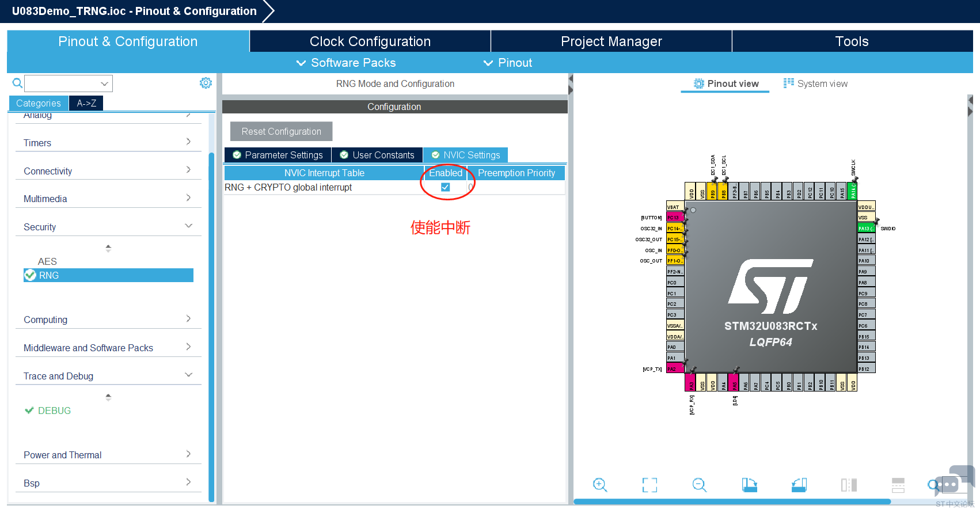Select DEBUG under Trace and Debug
This screenshot has height=513, width=980.
pyautogui.click(x=54, y=411)
